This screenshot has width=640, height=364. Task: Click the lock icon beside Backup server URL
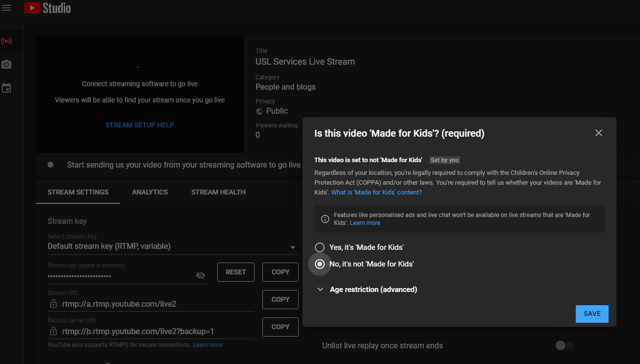[x=53, y=331]
